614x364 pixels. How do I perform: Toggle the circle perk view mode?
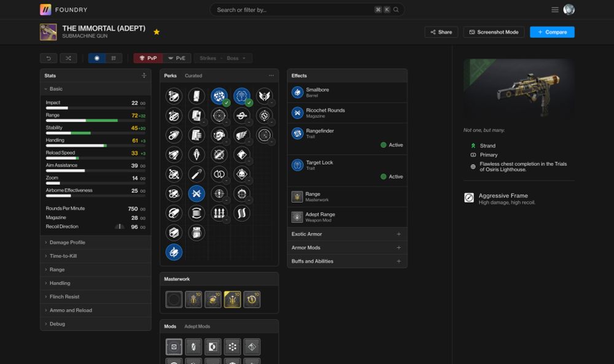pos(97,58)
